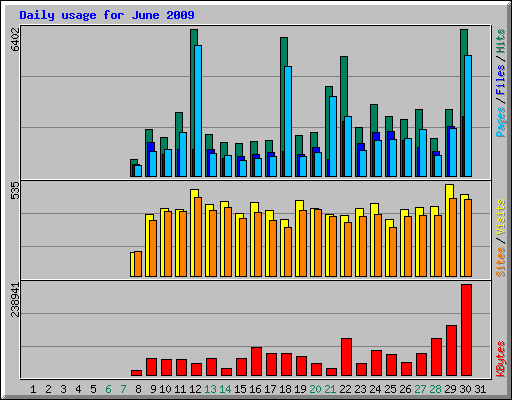Click day 8 on the date axis
This screenshot has width=512, height=400.
(138, 389)
